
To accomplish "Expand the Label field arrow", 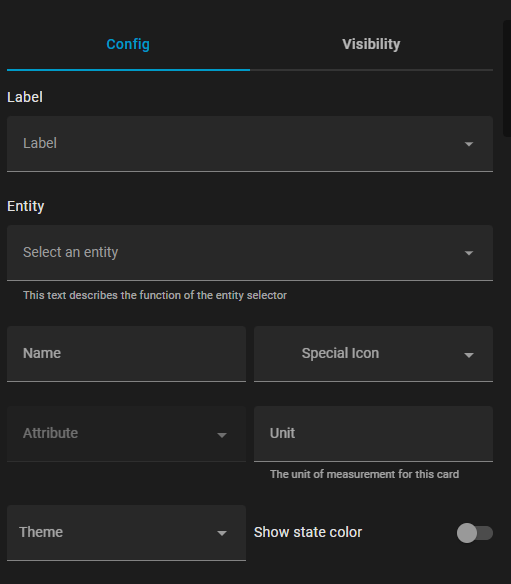I will [469, 144].
